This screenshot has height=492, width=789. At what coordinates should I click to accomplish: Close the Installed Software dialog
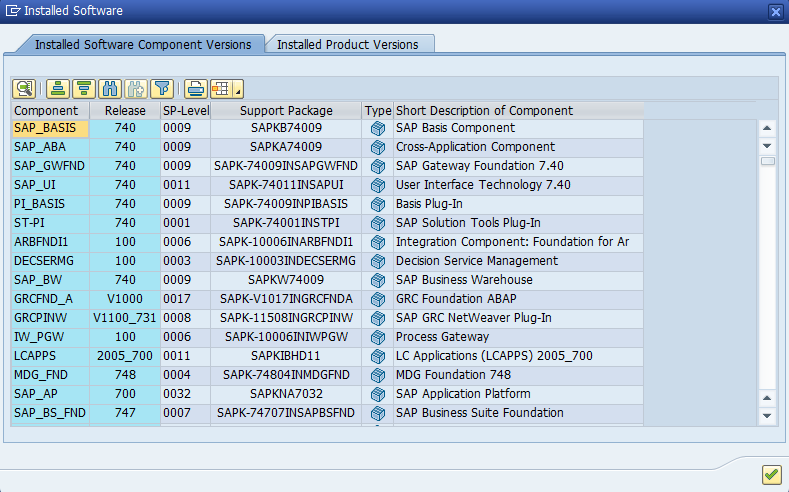point(775,11)
